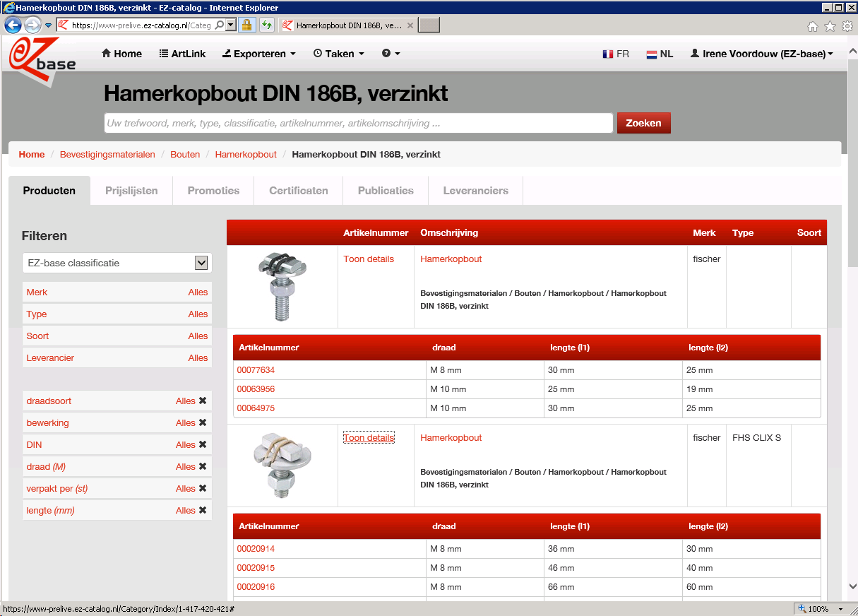Remove the draadsoort filter with its X
The image size is (858, 616).
203,401
